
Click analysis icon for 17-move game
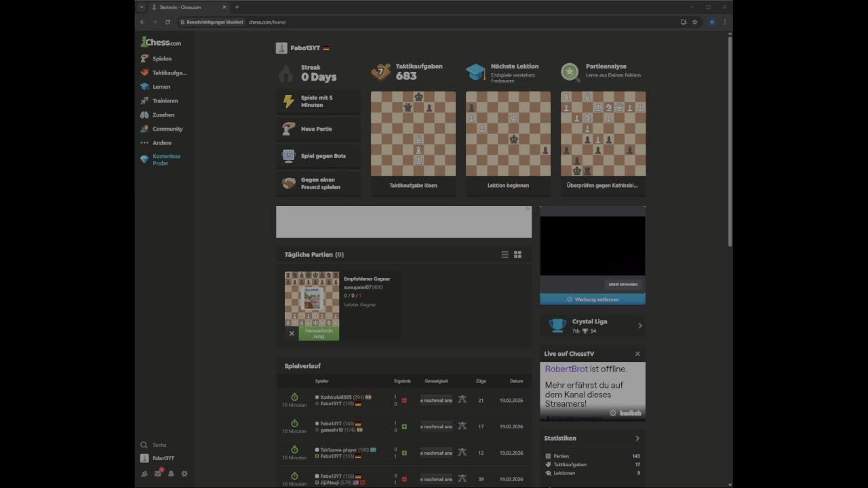coord(462,426)
